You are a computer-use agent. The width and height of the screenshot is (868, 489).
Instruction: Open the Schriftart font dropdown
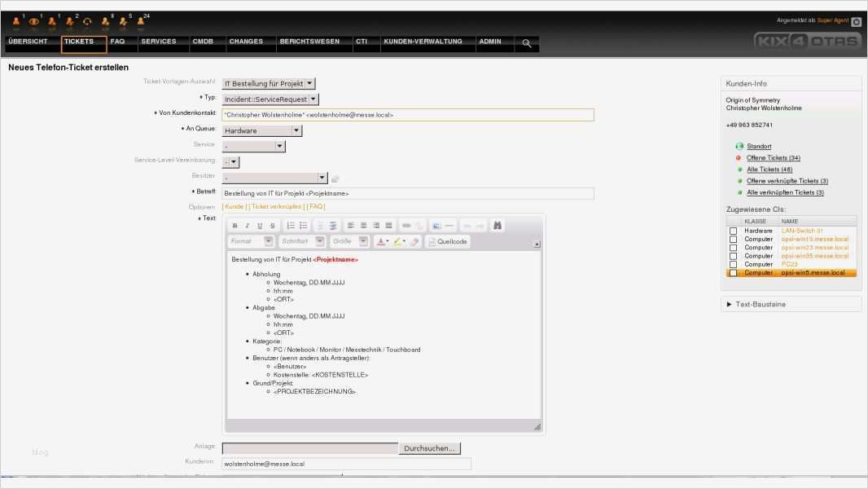(x=302, y=241)
